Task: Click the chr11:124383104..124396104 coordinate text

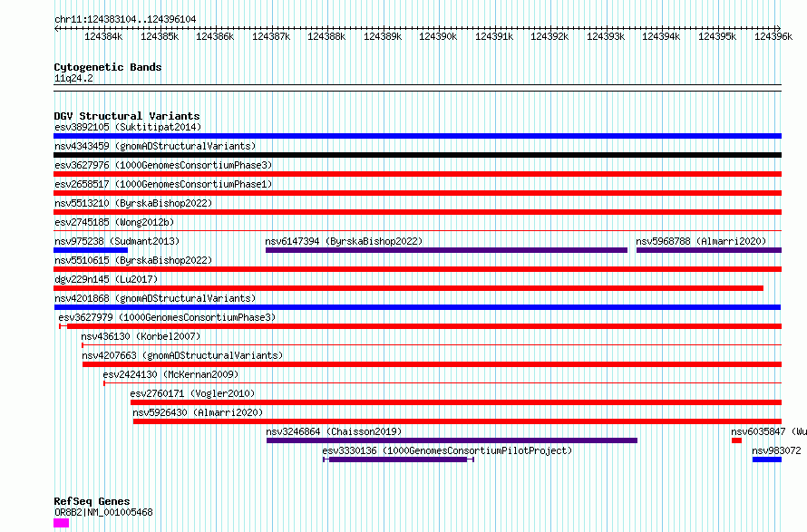Action: click(125, 20)
